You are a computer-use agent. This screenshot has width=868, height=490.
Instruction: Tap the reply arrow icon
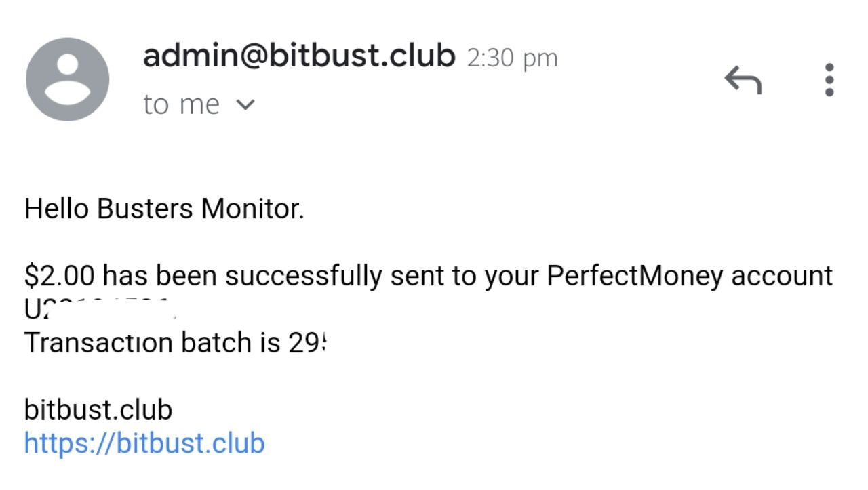[x=743, y=80]
